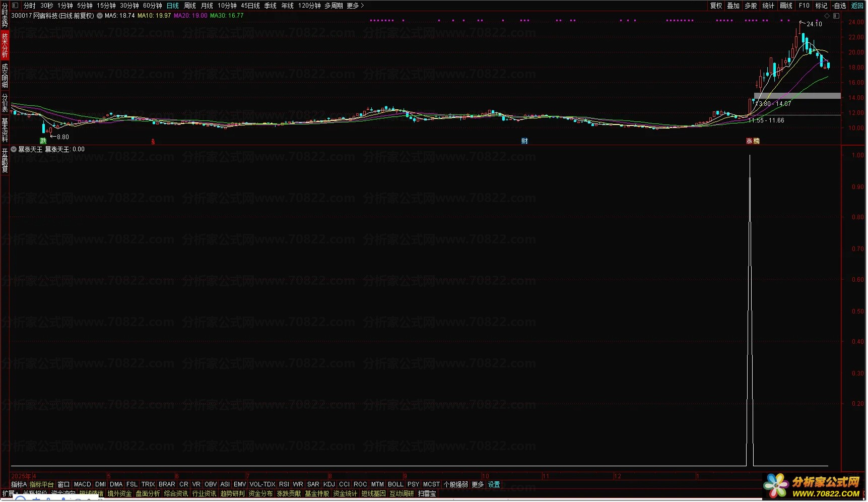The height and width of the screenshot is (502, 868).
Task: Apply the CCI indicator
Action: click(344, 484)
